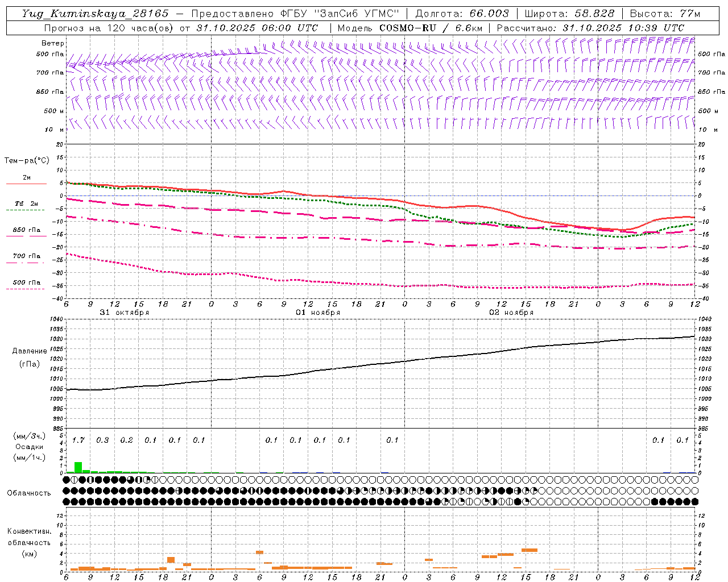The width and height of the screenshot is (728, 582).
Task: Click the "Ветер" wind panel label
Action: coord(52,43)
